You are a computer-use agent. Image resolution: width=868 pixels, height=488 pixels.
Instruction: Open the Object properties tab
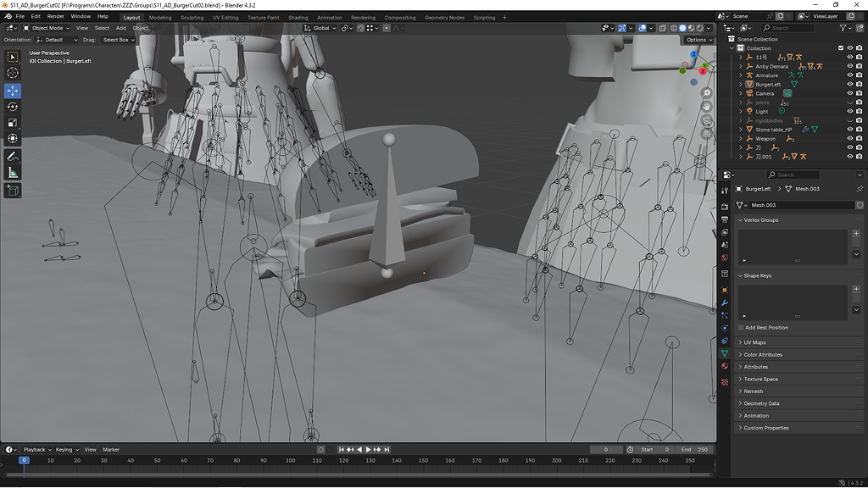(x=725, y=290)
